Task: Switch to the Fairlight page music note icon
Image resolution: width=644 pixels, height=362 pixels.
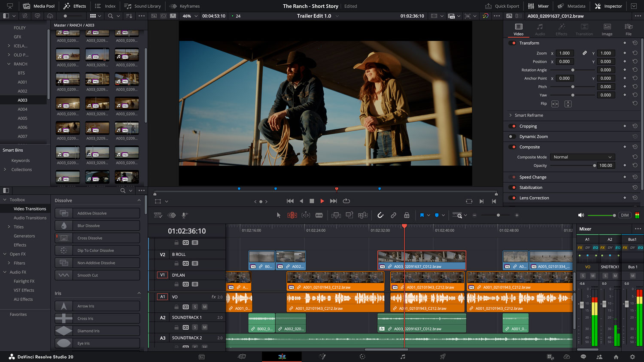Action: [x=403, y=356]
